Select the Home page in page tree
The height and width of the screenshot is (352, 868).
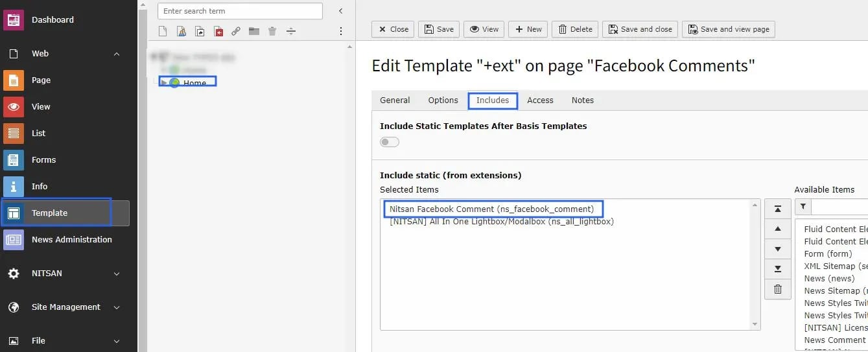click(x=194, y=83)
